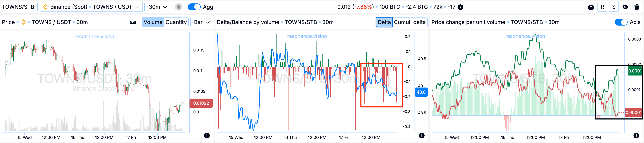Viewport: 644px width, 143px height.
Task: Click the red 0.01022 price label
Action: tap(201, 103)
